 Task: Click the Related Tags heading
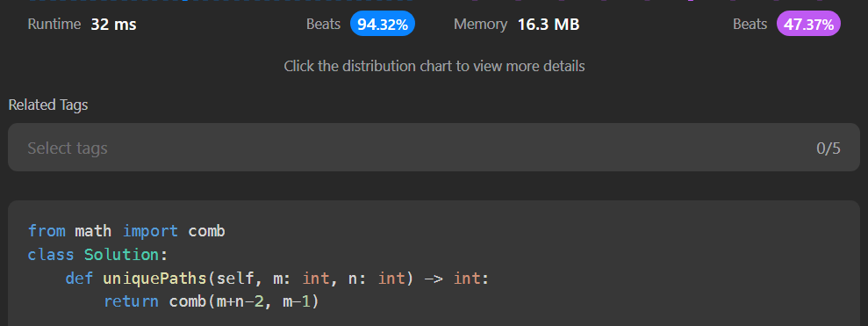[48, 105]
